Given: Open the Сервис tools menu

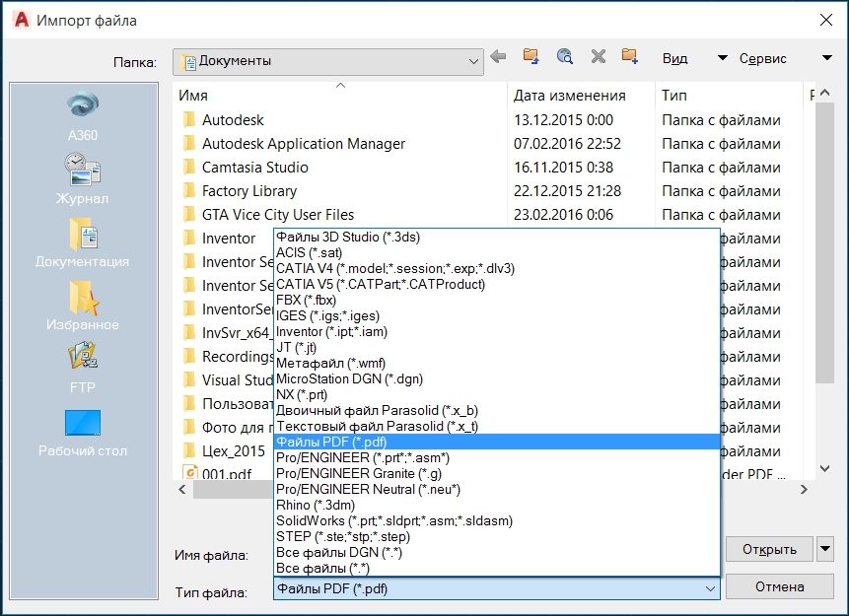Looking at the screenshot, I should pyautogui.click(x=763, y=58).
